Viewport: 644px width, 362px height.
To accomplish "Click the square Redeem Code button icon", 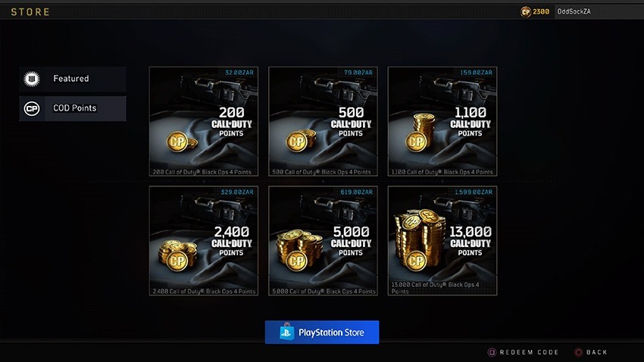I will pos(492,352).
